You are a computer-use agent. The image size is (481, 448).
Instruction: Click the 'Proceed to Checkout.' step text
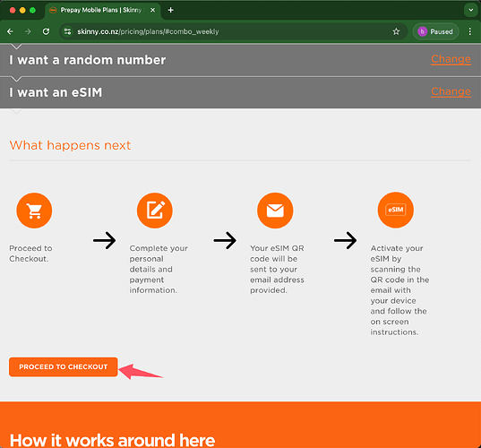(x=30, y=254)
